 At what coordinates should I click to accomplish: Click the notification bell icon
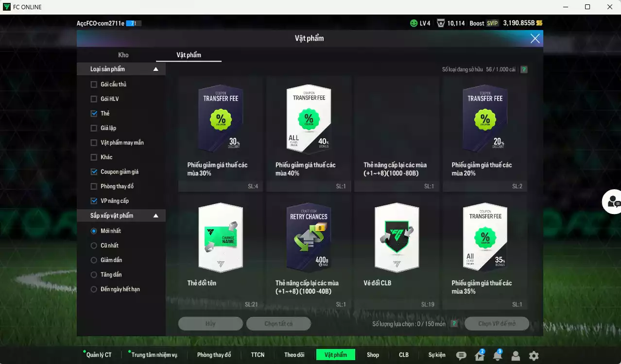click(497, 356)
